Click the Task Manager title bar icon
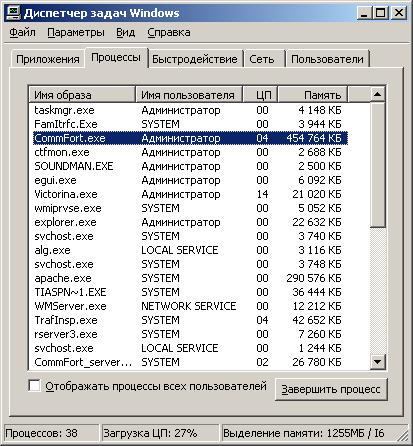 [14, 13]
